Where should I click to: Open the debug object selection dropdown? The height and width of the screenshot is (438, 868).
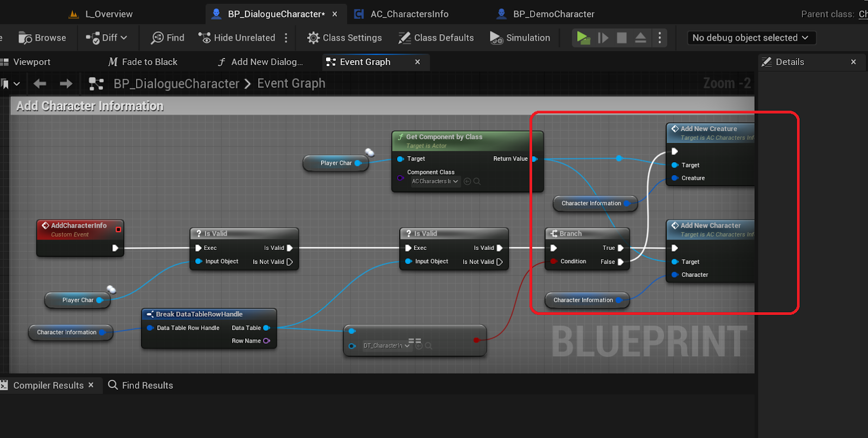(751, 37)
